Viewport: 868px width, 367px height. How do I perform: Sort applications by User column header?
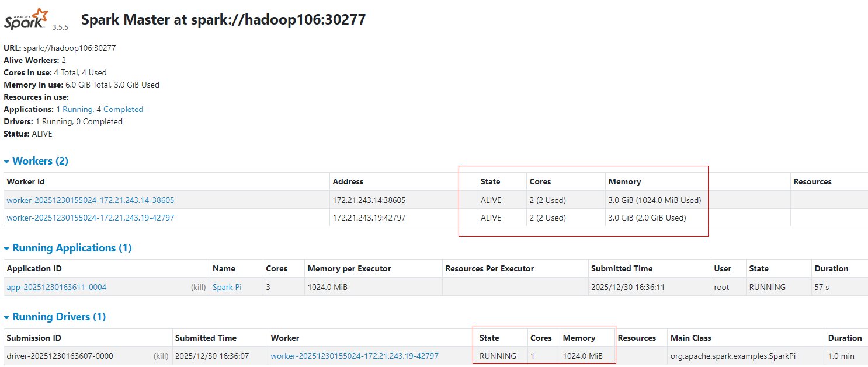click(723, 268)
